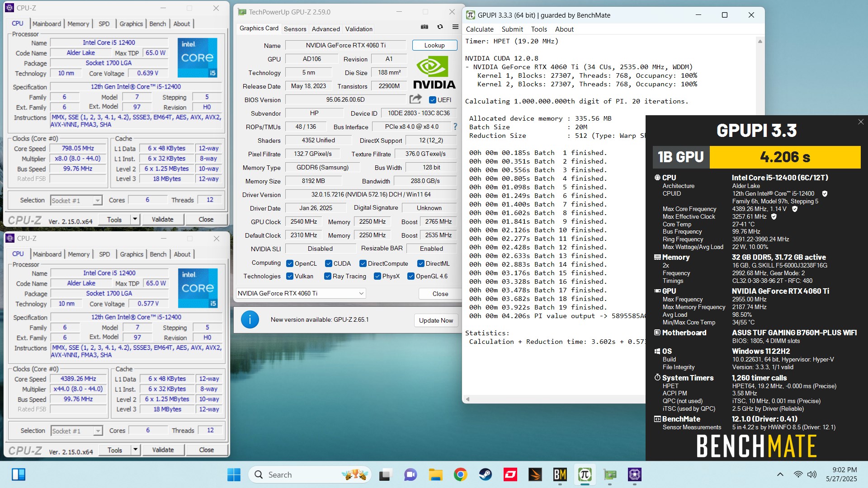Viewport: 868px width, 488px height.
Task: Click the Lookup button in GPU-Z
Action: [434, 45]
